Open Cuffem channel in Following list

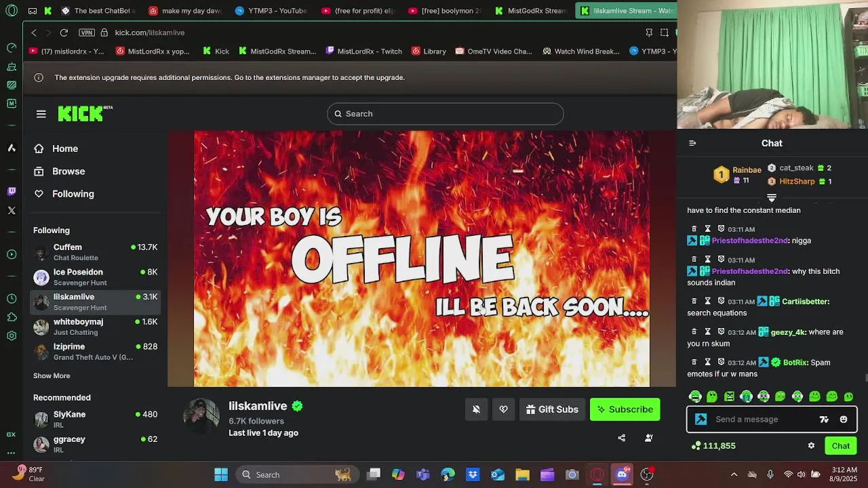(96, 252)
